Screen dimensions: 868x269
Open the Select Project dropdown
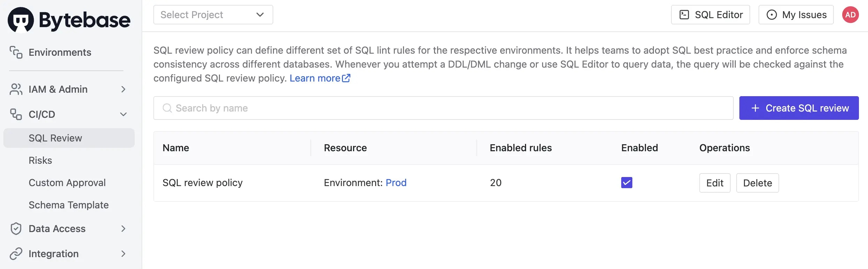(213, 15)
